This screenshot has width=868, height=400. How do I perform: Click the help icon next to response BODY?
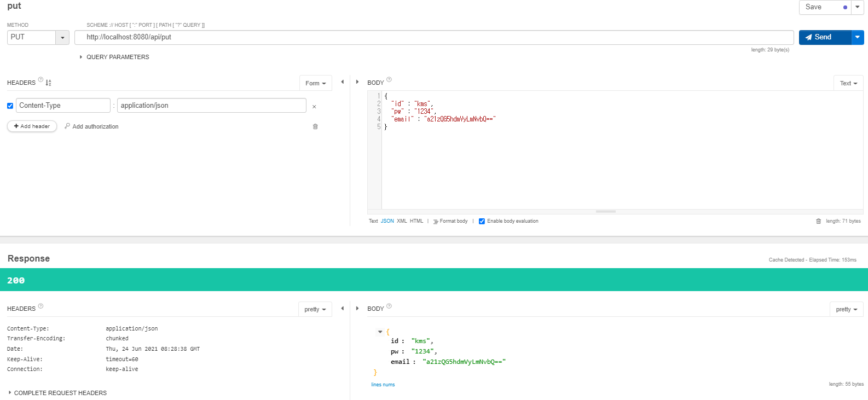pyautogui.click(x=389, y=306)
